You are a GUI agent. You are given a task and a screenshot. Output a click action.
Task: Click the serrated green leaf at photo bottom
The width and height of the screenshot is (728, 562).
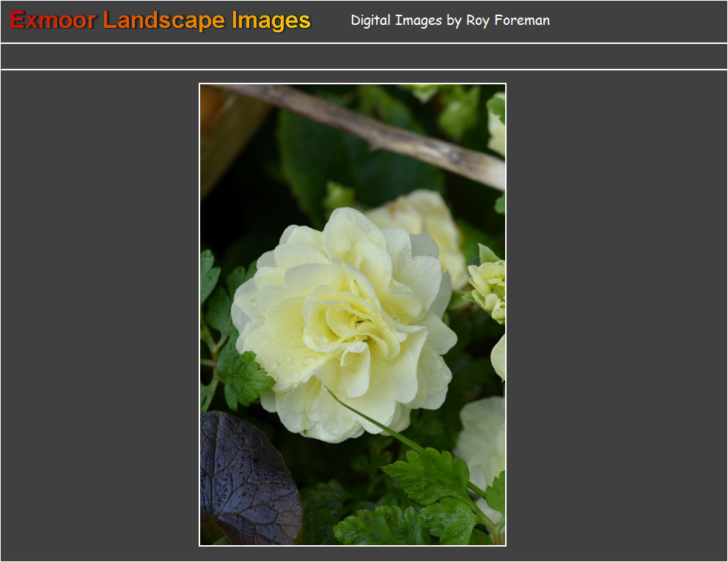coord(433,484)
